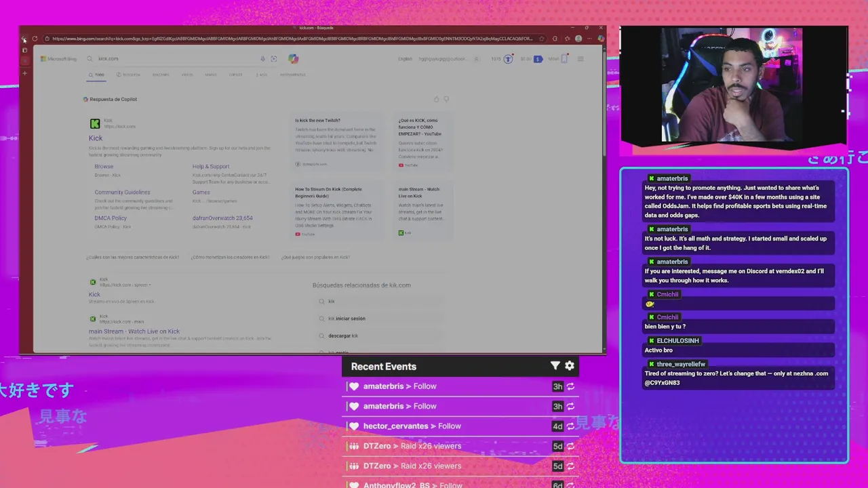
Task: Open the COPILOT tab
Action: coord(235,75)
